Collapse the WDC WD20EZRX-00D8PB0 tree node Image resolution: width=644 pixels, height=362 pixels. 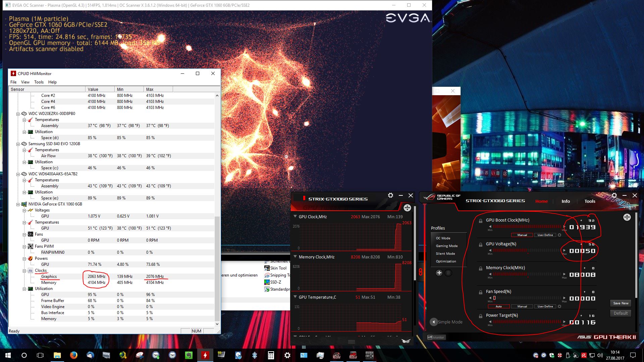click(x=18, y=114)
